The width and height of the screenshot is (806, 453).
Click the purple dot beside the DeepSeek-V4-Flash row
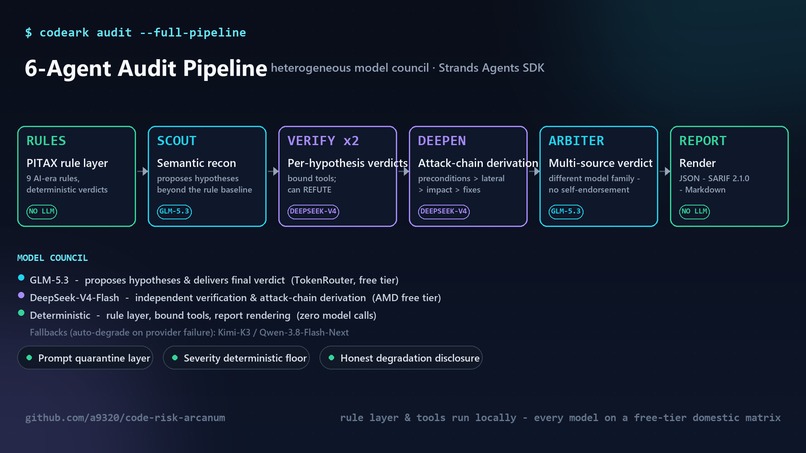point(21,295)
